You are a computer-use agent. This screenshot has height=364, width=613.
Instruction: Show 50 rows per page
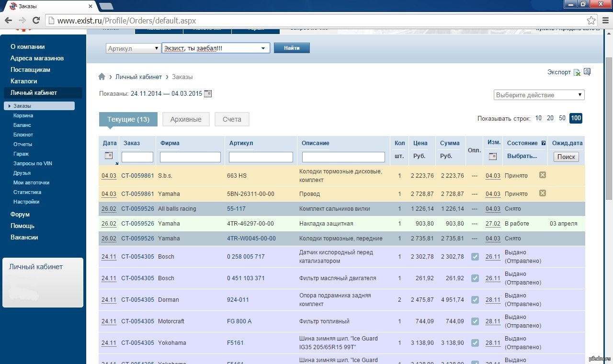point(562,118)
